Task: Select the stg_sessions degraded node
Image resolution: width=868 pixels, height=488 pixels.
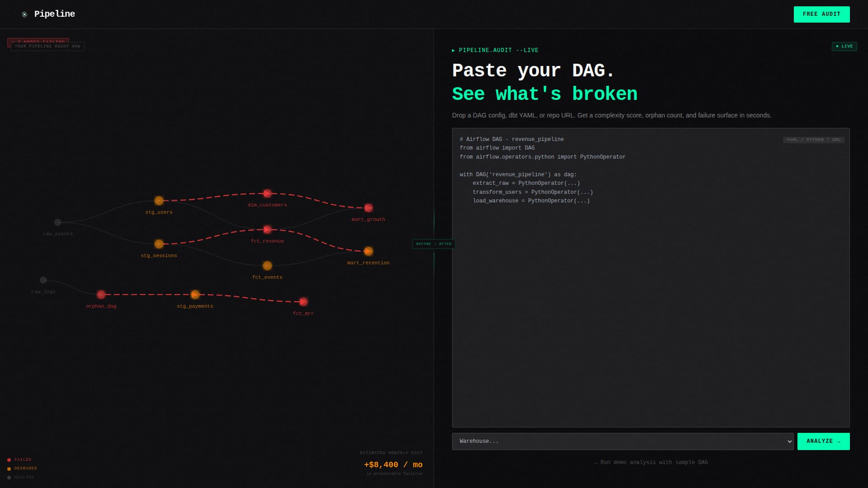Action: tap(159, 244)
